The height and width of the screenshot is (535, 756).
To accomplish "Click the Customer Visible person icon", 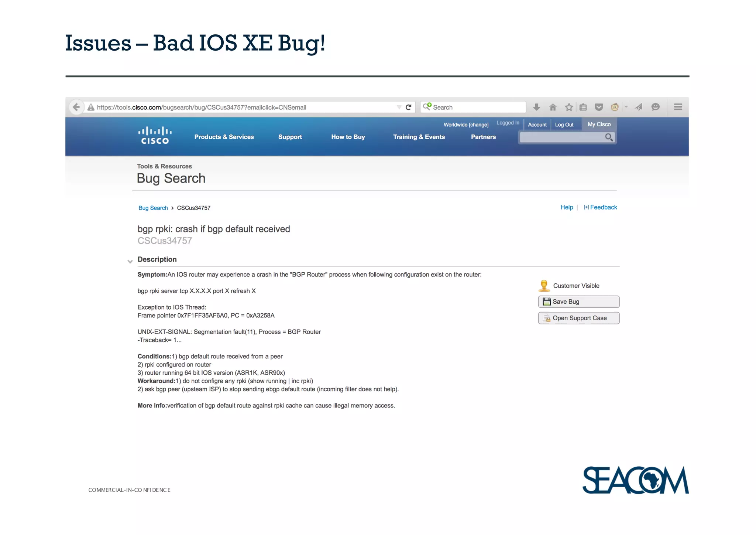I will tap(544, 286).
